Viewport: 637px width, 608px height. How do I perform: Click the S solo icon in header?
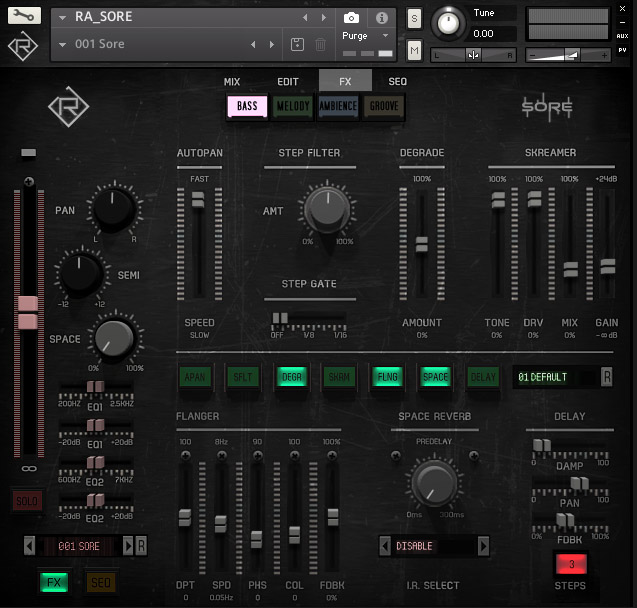click(414, 19)
